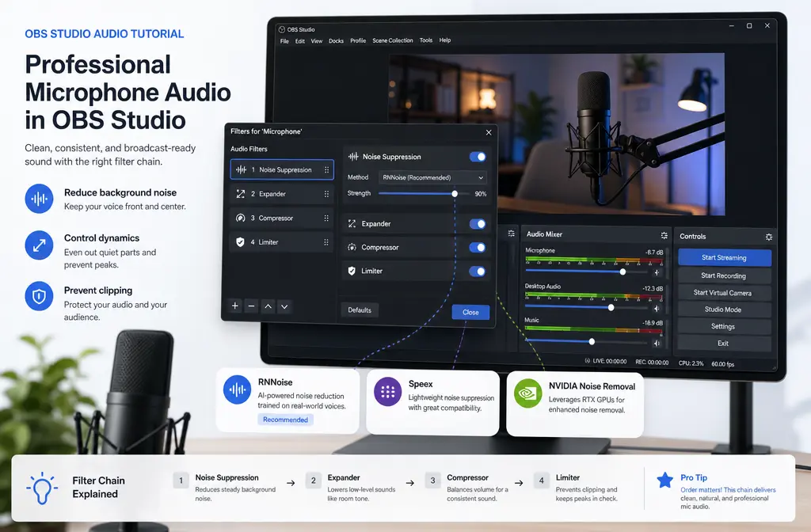Mute the Microphone channel speaker icon
Viewport: 811px width, 532px height.
click(x=657, y=272)
